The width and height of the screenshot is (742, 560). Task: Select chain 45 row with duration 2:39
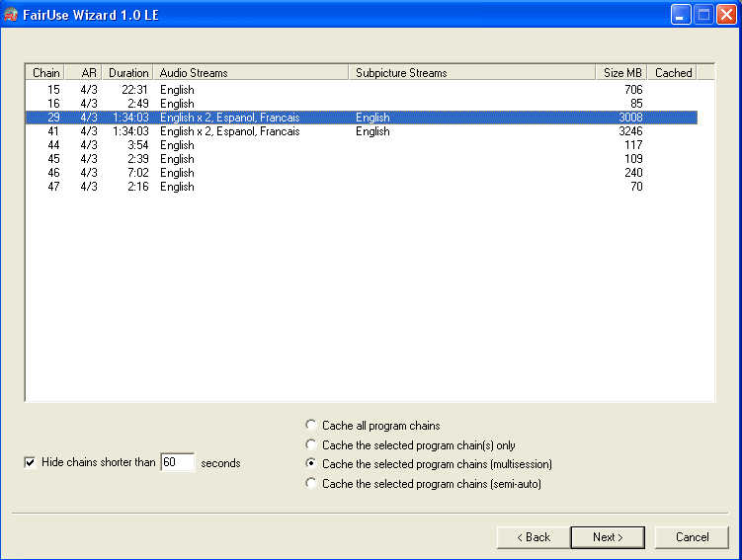[362, 158]
